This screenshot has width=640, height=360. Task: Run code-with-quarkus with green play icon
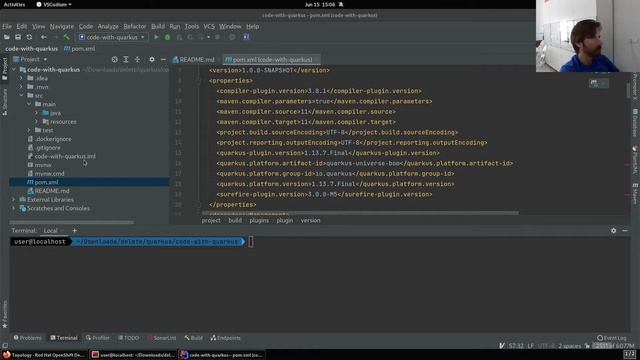[x=156, y=37]
